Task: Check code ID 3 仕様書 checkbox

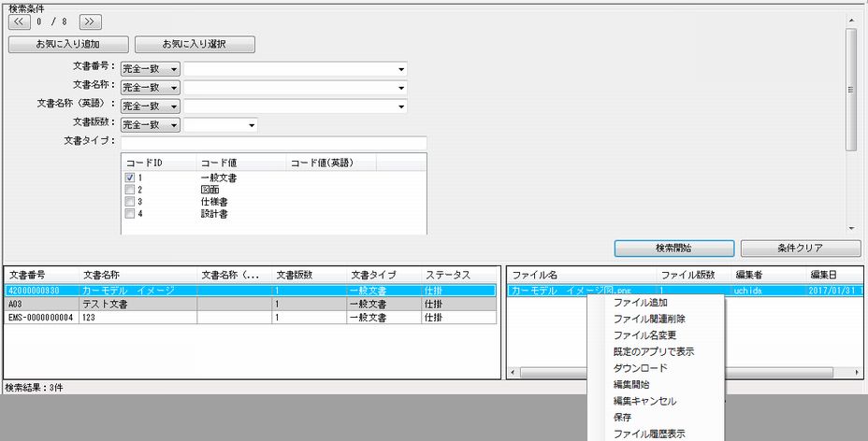Action: click(129, 202)
